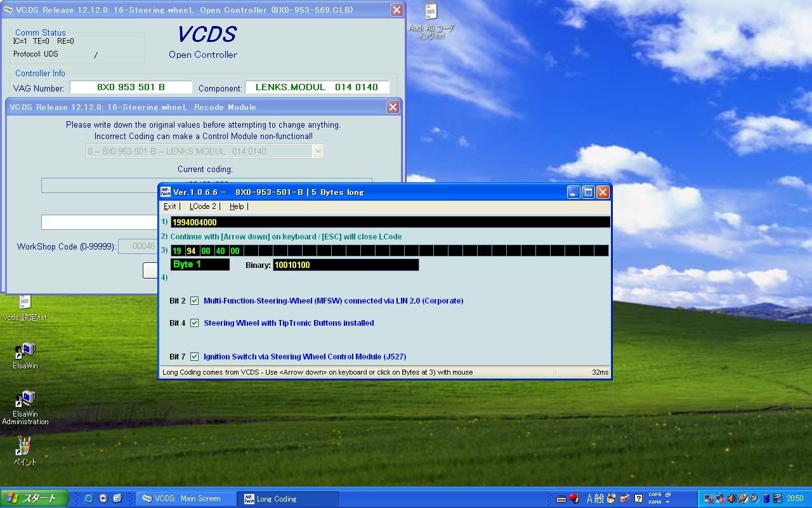Minimize the Long Coding window
Viewport: 812px width, 508px height.
(x=573, y=192)
